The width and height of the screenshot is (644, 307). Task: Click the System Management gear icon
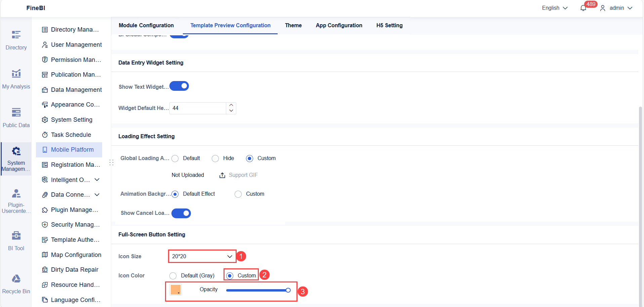[16, 151]
